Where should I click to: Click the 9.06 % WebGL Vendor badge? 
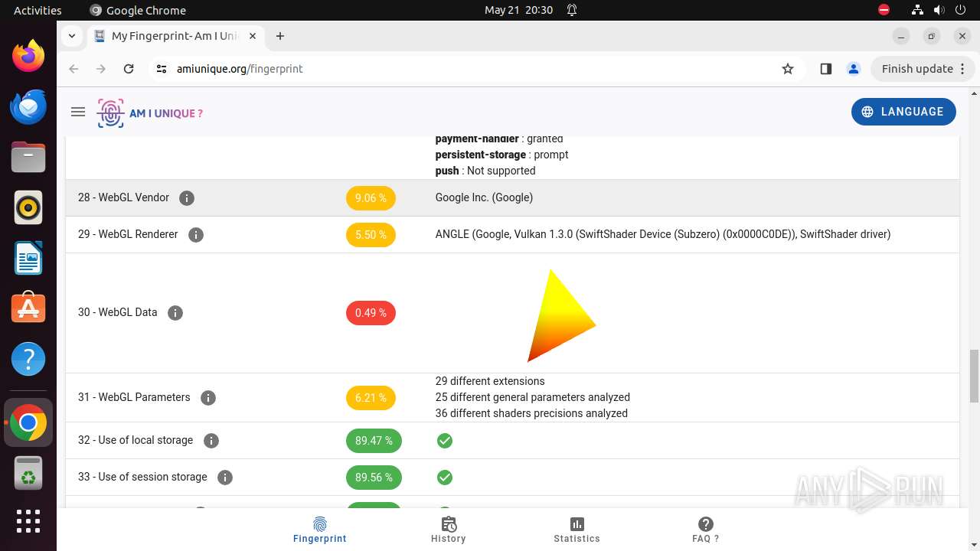point(371,198)
